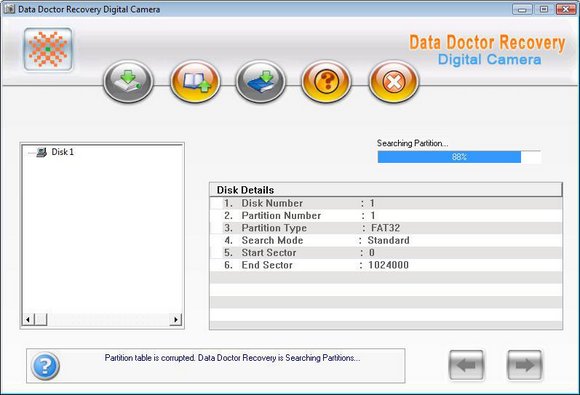Select Disk 1 in the tree

tap(63, 152)
